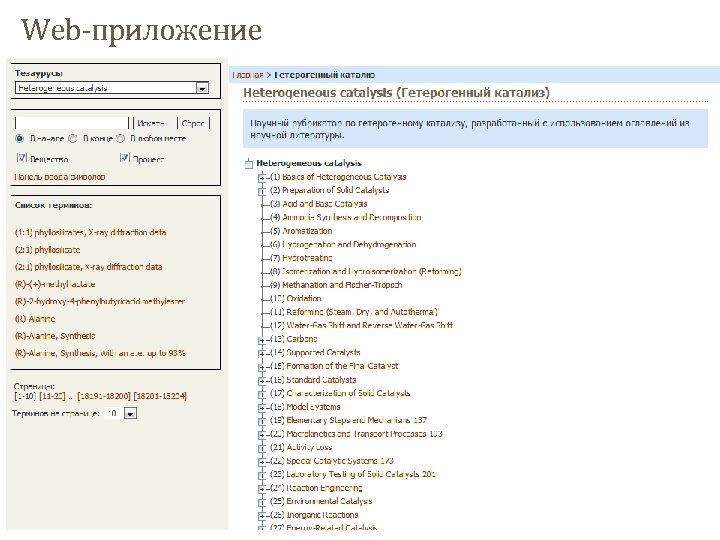Screen dimensions: 720x540
Task: Go to terms page [18191-18200]
Action: coord(104,396)
